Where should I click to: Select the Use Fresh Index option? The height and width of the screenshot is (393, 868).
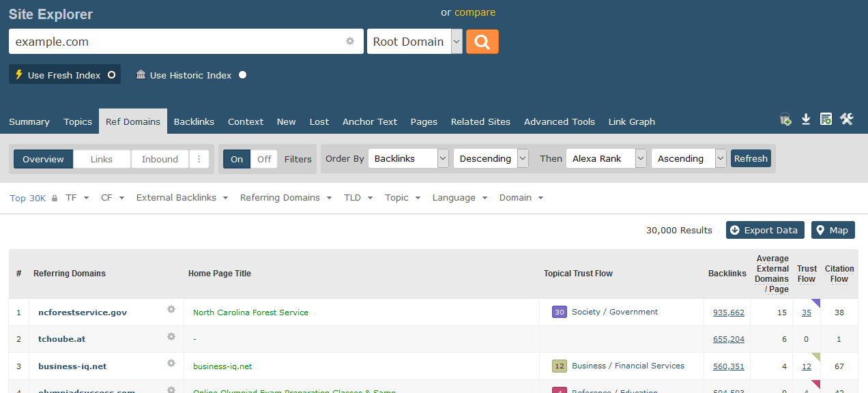pyautogui.click(x=65, y=75)
